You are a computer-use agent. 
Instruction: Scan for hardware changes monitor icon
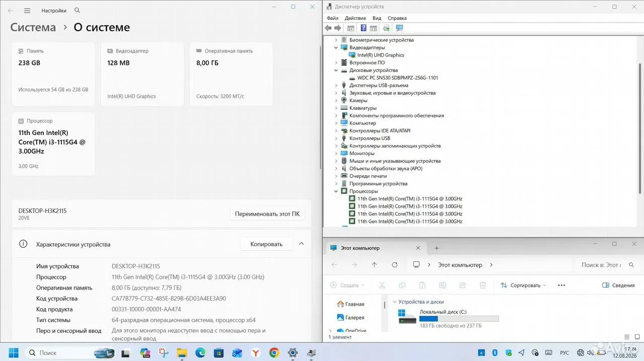click(399, 28)
